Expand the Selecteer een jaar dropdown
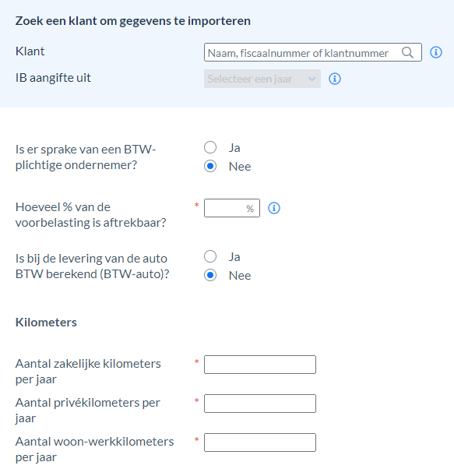Screen dimensions: 454x476 262,79
